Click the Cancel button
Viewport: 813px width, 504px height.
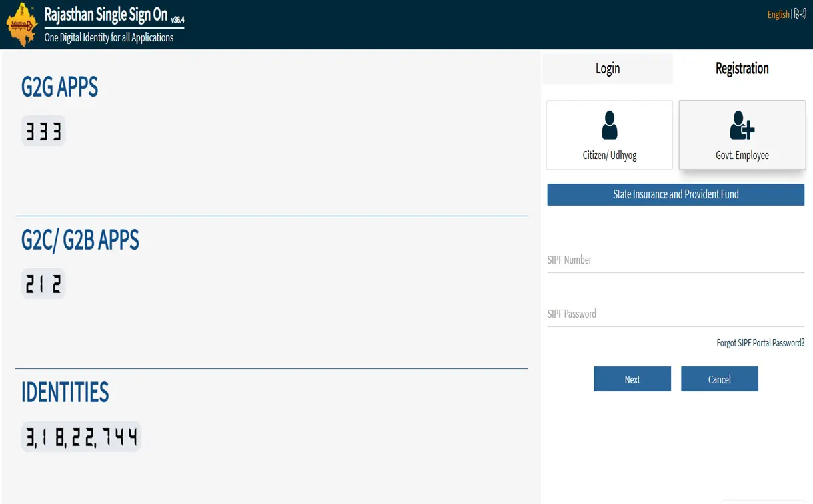pyautogui.click(x=720, y=379)
